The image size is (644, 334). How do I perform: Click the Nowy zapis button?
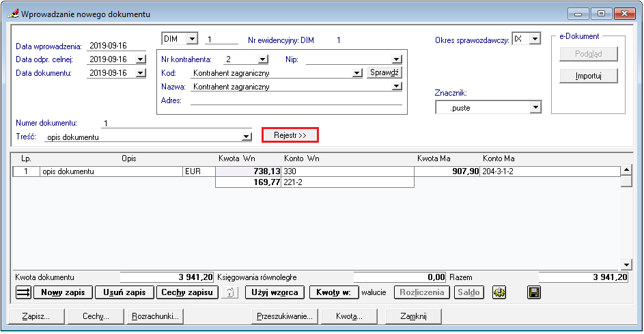[63, 292]
